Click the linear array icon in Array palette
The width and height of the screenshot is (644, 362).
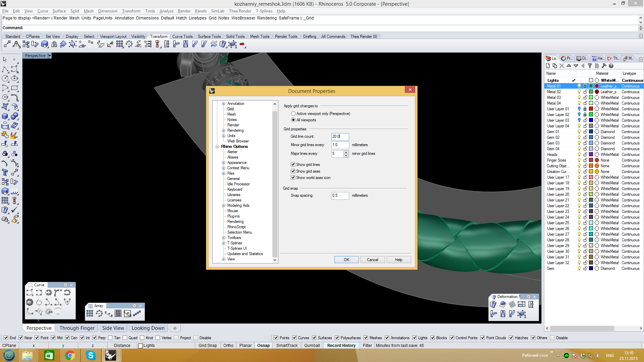coord(137,314)
